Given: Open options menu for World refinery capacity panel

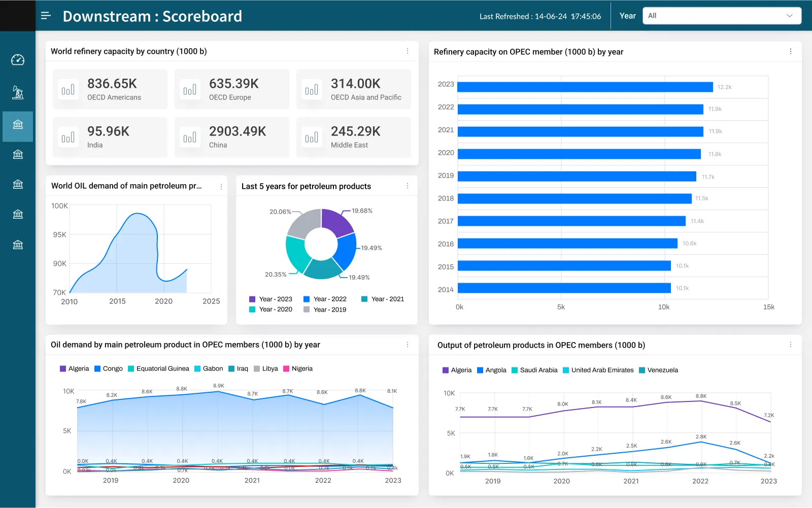Looking at the screenshot, I should click(x=408, y=51).
